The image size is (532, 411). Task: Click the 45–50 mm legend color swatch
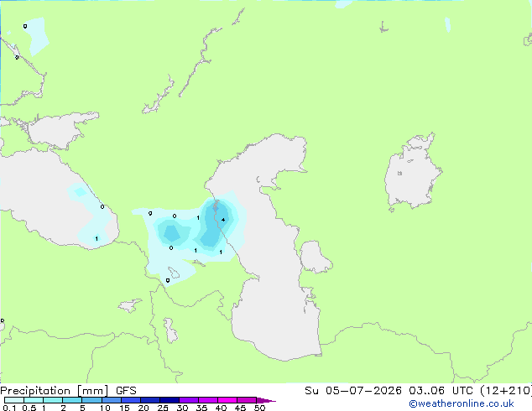247,400
